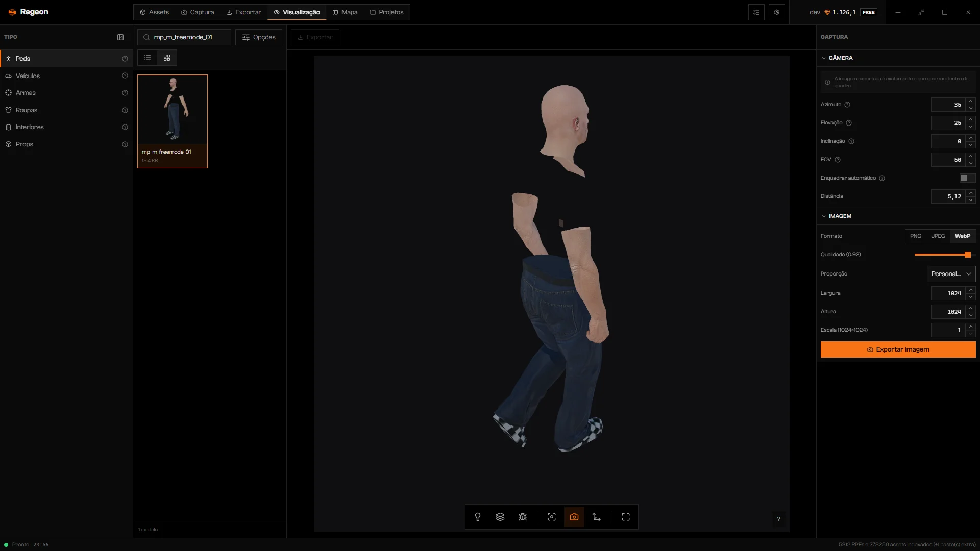This screenshot has height=551, width=980.
Task: Click the axes gizmo icon
Action: coord(597,517)
